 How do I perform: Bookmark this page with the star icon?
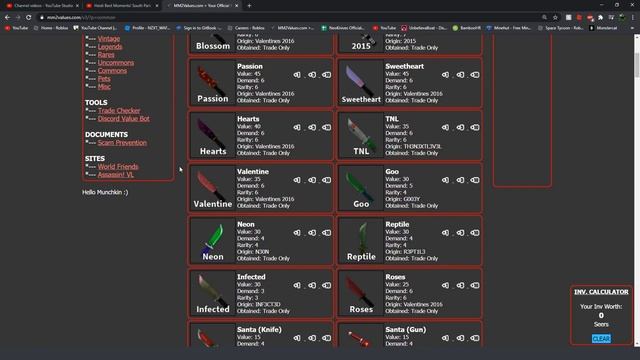pyautogui.click(x=555, y=18)
